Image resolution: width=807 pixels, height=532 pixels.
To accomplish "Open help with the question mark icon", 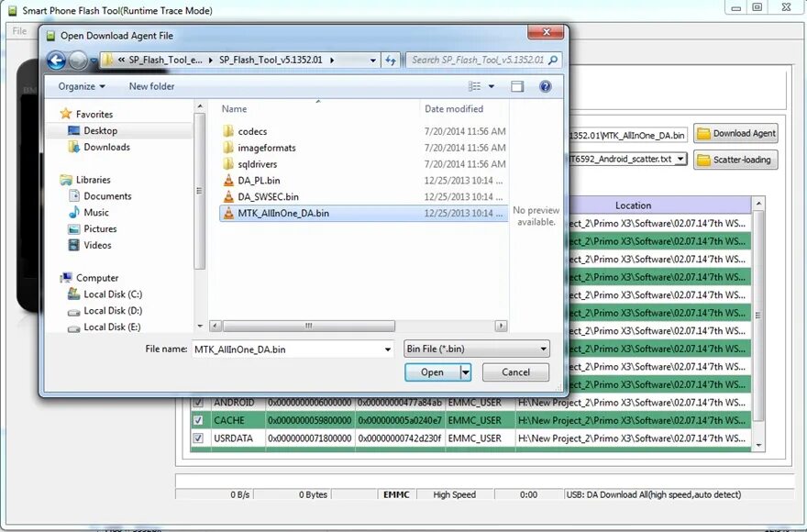I will click(545, 86).
